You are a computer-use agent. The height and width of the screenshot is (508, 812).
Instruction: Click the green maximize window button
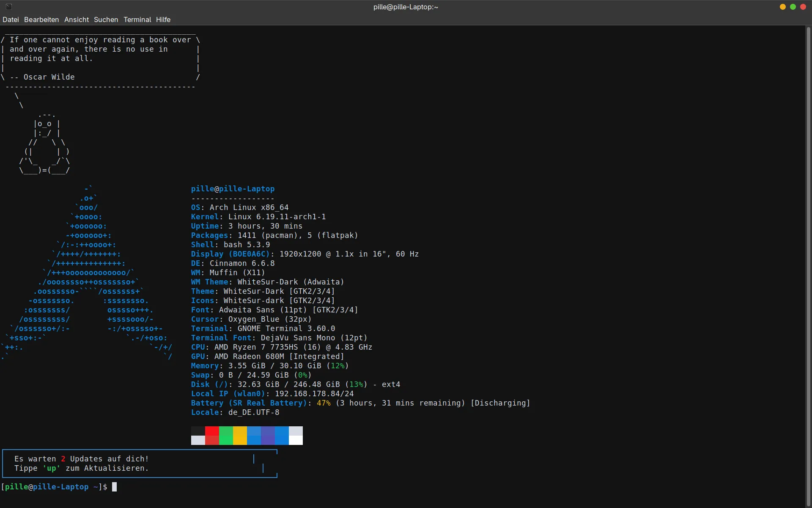tap(793, 7)
